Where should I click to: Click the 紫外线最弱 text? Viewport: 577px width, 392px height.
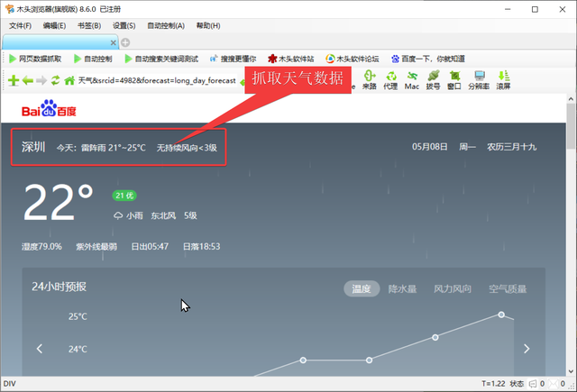[96, 247]
